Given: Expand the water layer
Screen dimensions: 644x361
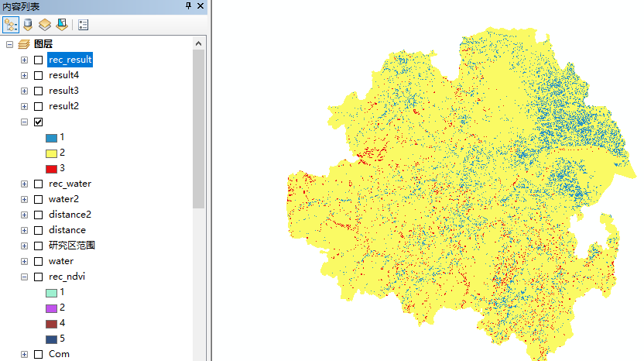Looking at the screenshot, I should 24,262.
